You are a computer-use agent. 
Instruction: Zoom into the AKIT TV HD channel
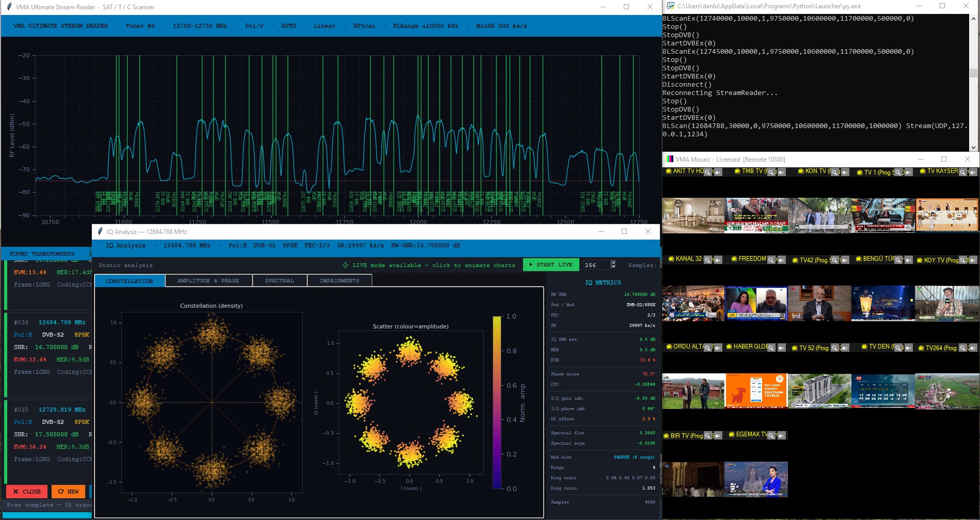pyautogui.click(x=707, y=172)
